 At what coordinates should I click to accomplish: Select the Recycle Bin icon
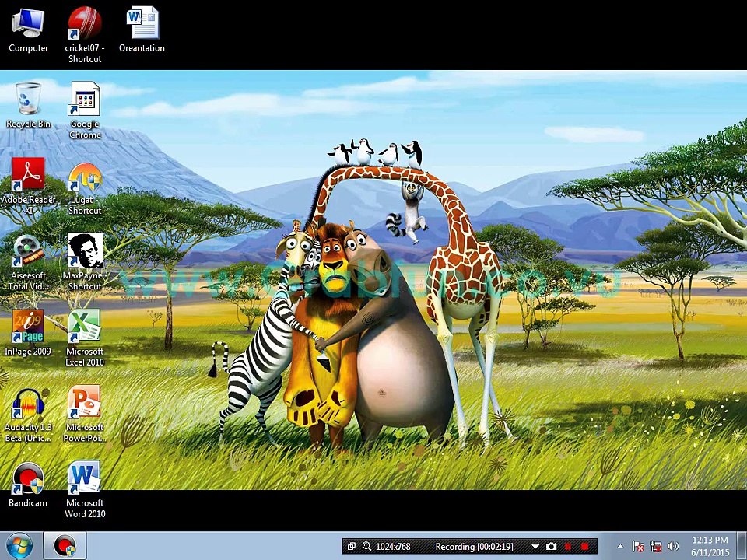point(28,105)
